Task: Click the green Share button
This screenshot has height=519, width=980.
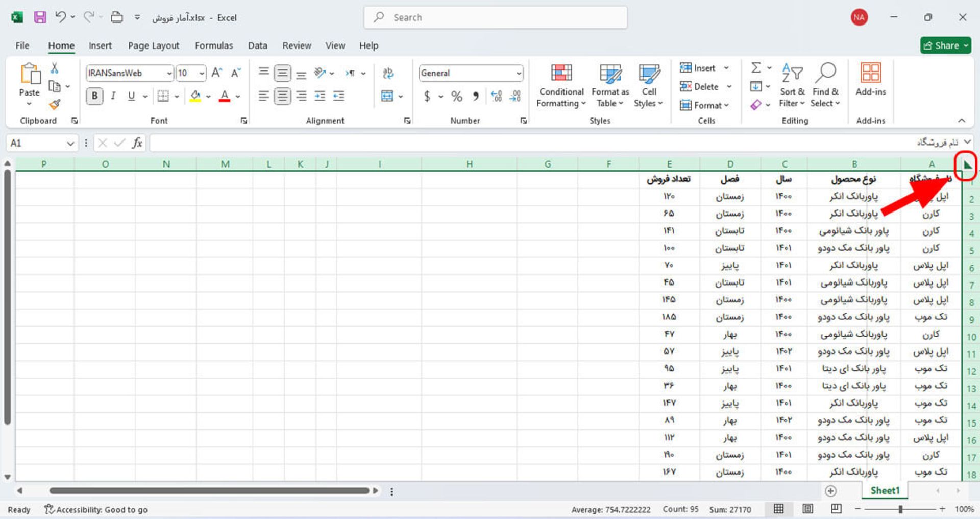Action: [x=945, y=45]
